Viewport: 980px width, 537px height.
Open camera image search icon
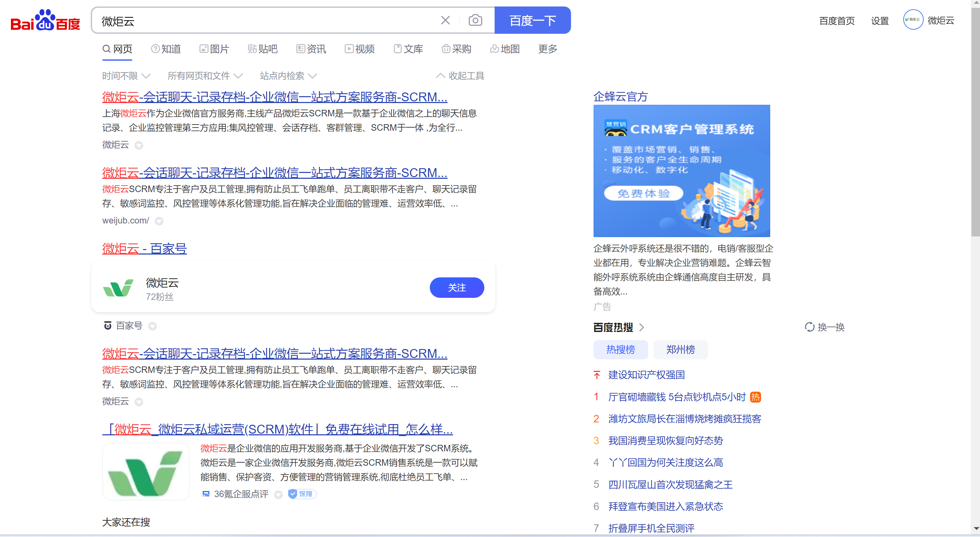[x=475, y=20]
